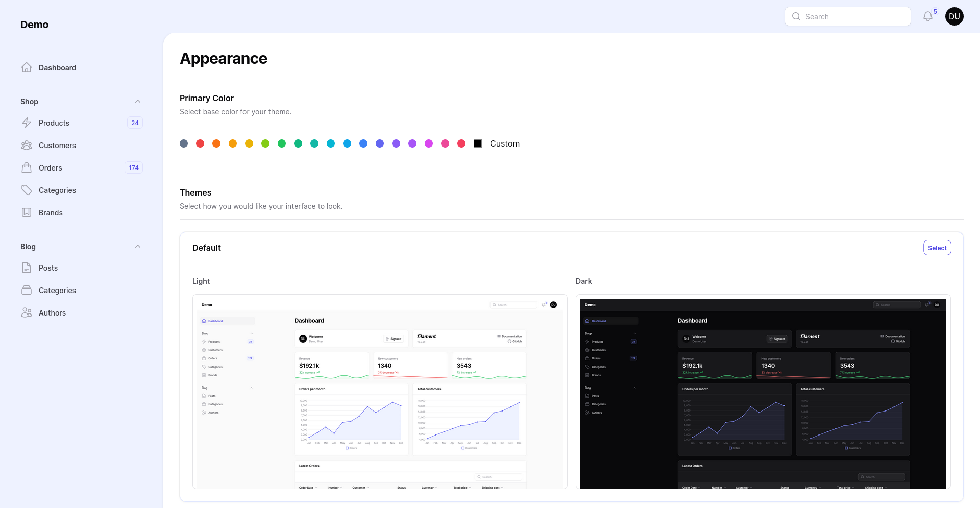
Task: Collapse the Shop navigation group
Action: pyautogui.click(x=137, y=102)
